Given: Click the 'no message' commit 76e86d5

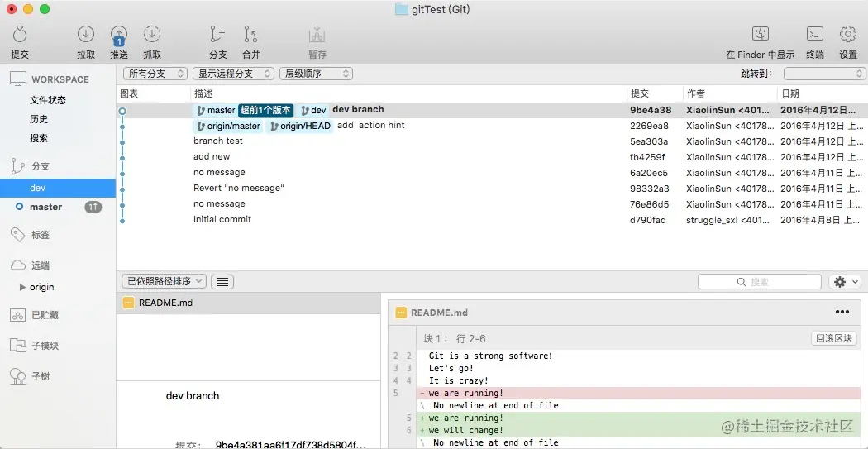Looking at the screenshot, I should click(492, 203).
